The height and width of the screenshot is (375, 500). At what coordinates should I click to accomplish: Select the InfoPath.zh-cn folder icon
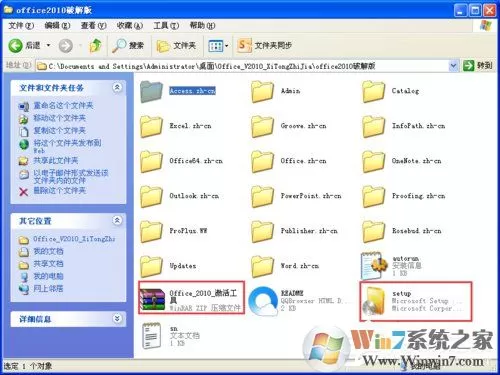pos(373,126)
